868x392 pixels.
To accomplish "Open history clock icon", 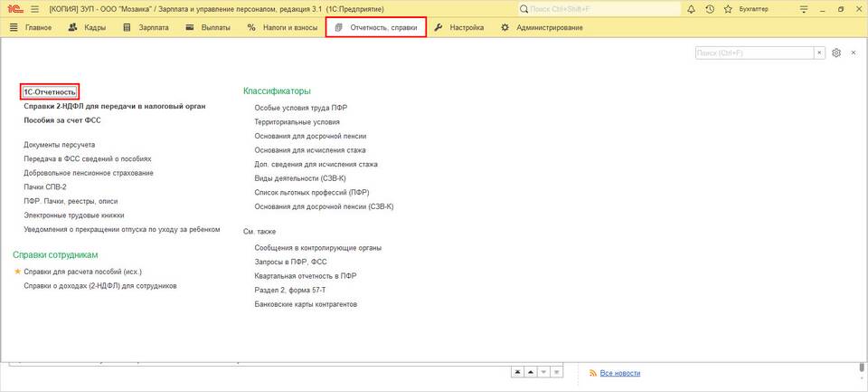I will click(710, 9).
